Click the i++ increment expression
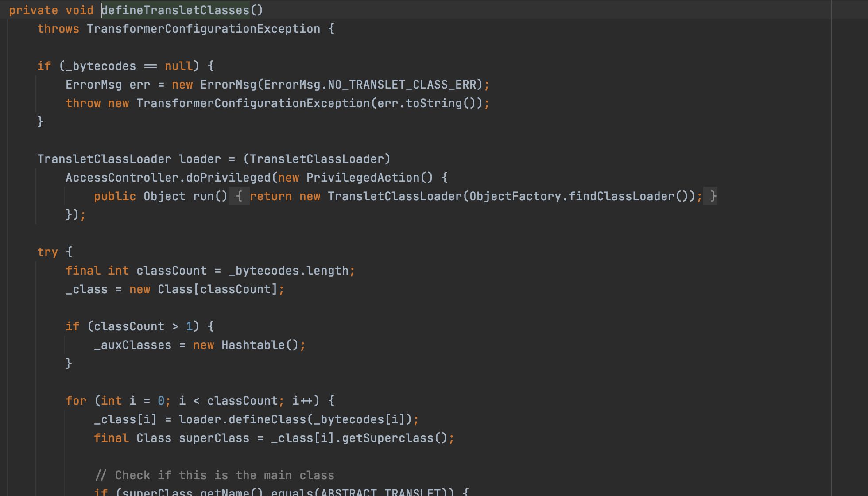The width and height of the screenshot is (868, 496). 302,401
